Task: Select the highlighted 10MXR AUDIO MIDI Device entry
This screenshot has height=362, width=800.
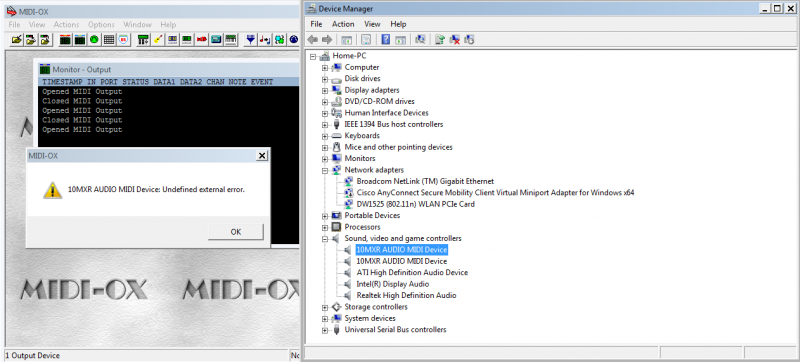Action: click(402, 250)
